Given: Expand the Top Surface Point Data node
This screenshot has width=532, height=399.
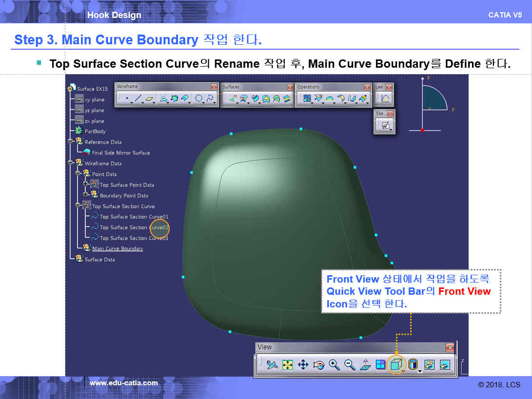Looking at the screenshot, I should (x=86, y=185).
